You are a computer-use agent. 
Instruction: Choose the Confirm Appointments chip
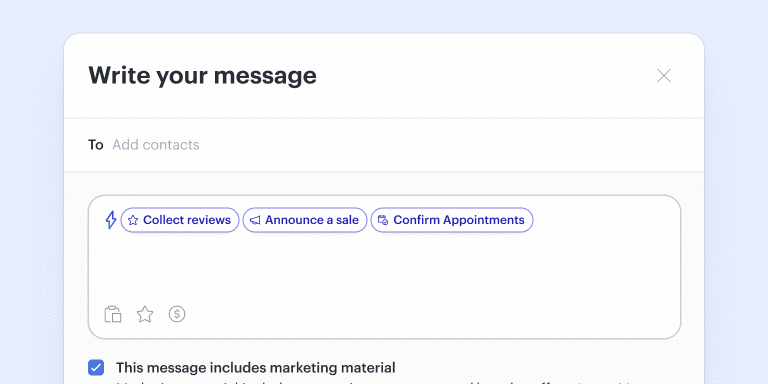(x=452, y=220)
